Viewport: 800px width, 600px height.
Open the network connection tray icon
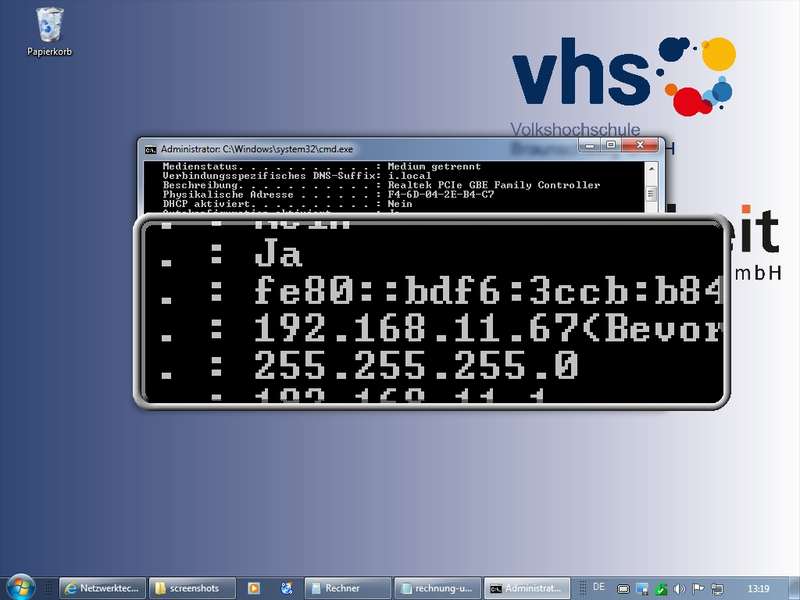(x=717, y=589)
